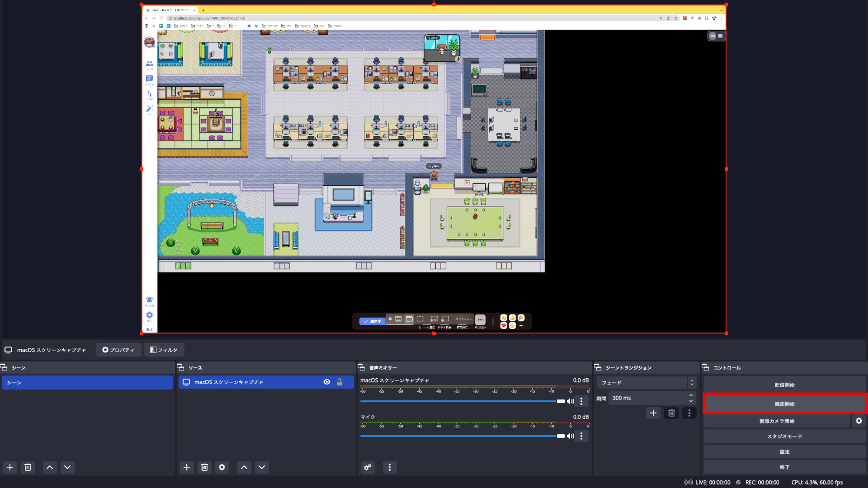The height and width of the screenshot is (488, 868).
Task: Click the notion bookmark folder in preview
Action: tap(335, 26)
